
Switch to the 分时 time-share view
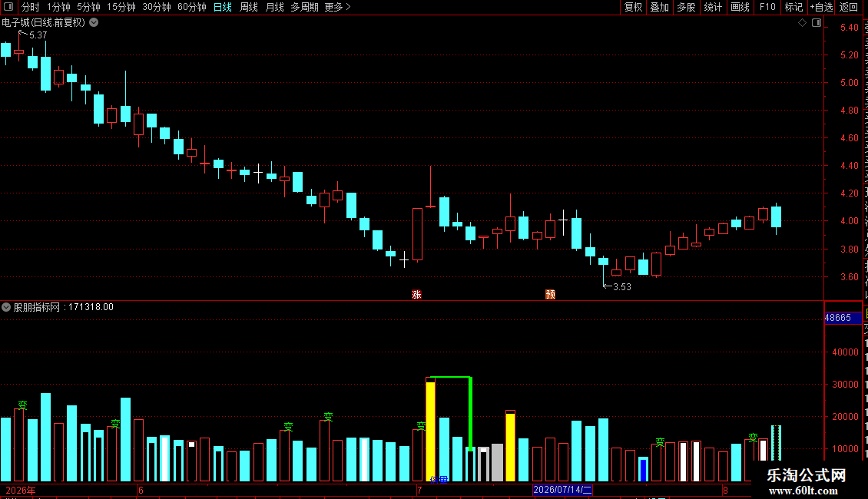click(x=31, y=7)
